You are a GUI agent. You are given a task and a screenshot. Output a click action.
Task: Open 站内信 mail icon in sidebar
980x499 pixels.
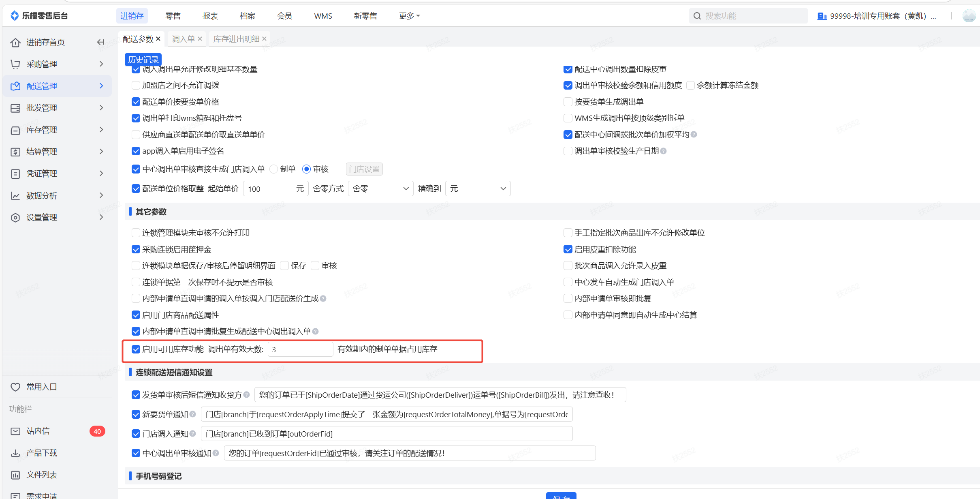(x=15, y=431)
